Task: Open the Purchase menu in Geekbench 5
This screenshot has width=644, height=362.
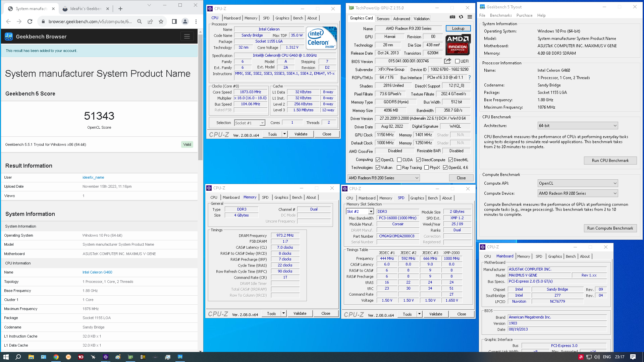Action: [524, 15]
